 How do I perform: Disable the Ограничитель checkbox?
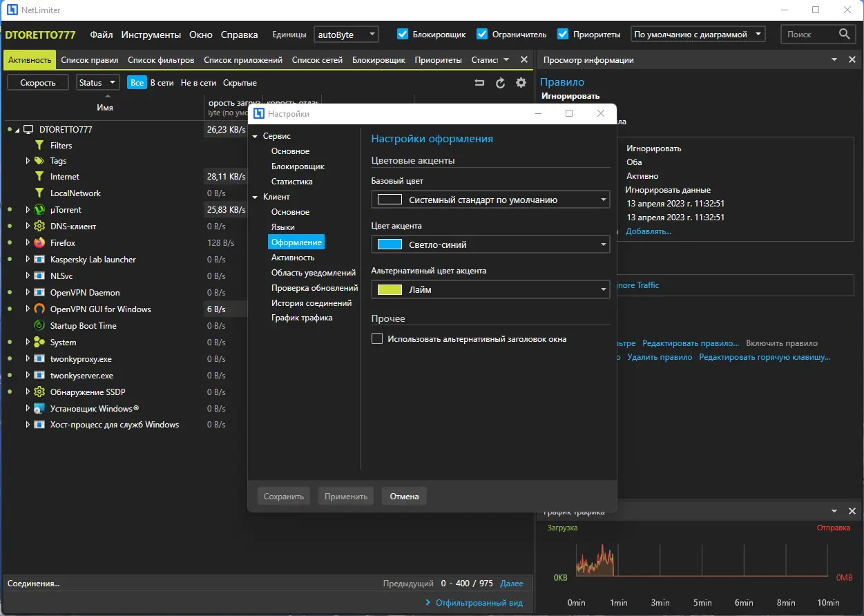pyautogui.click(x=482, y=35)
